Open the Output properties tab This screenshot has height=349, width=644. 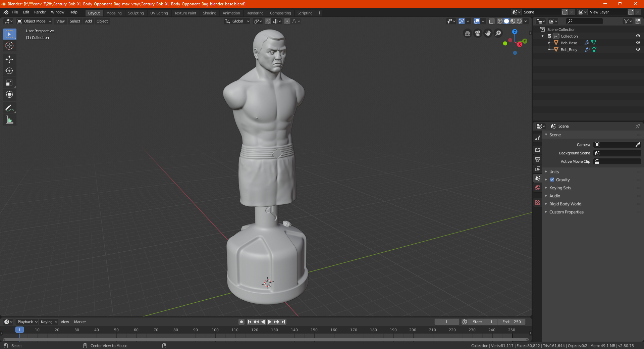pyautogui.click(x=538, y=159)
